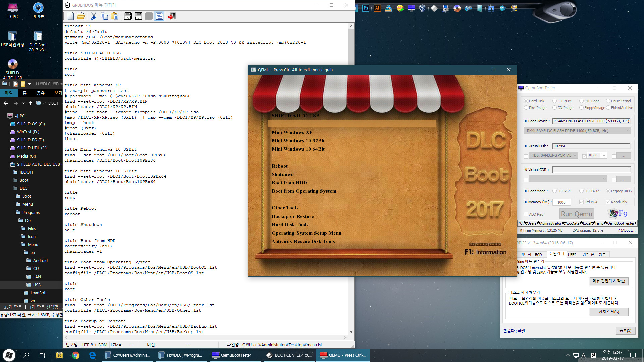Open the Explorer recent locations chevron
644x362 pixels.
tap(23, 103)
